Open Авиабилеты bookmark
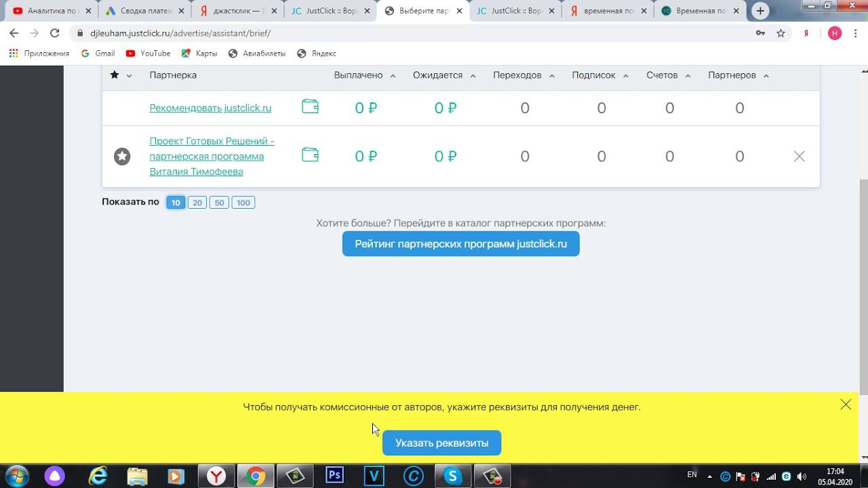This screenshot has height=488, width=868. 257,54
